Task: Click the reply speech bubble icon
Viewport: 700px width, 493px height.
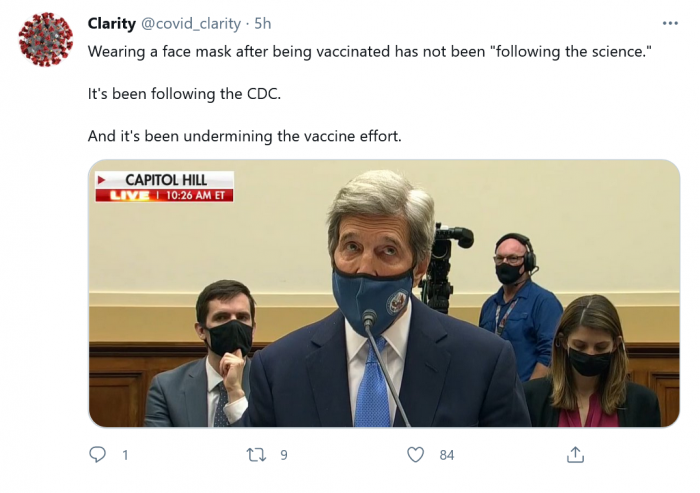Action: pyautogui.click(x=98, y=455)
